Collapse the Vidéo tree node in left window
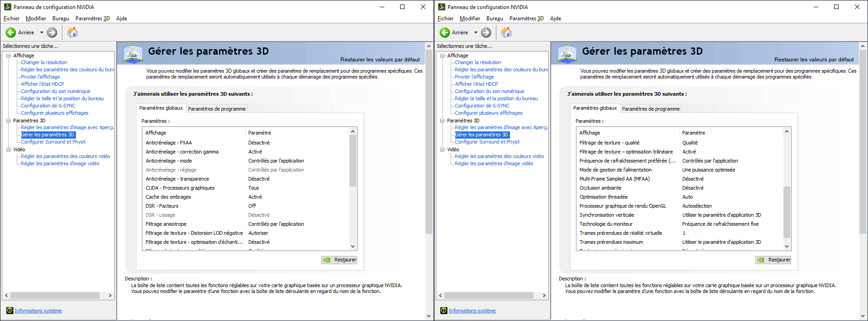 pos(8,149)
